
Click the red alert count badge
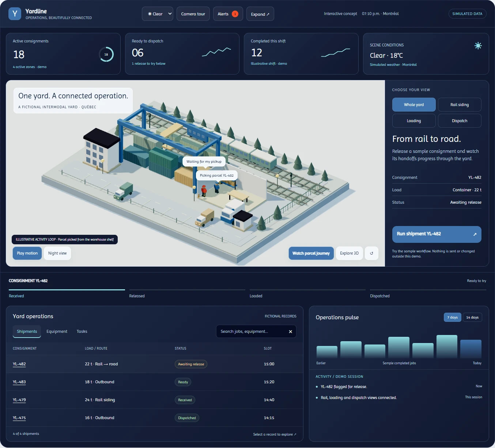click(235, 14)
